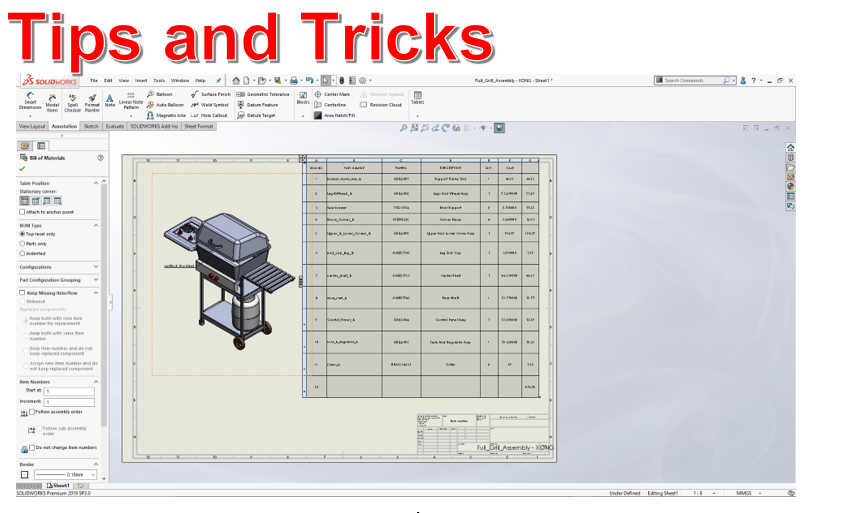Screen dimensions: 849x513
Task: Add a Surface Finish symbol
Action: pos(211,94)
